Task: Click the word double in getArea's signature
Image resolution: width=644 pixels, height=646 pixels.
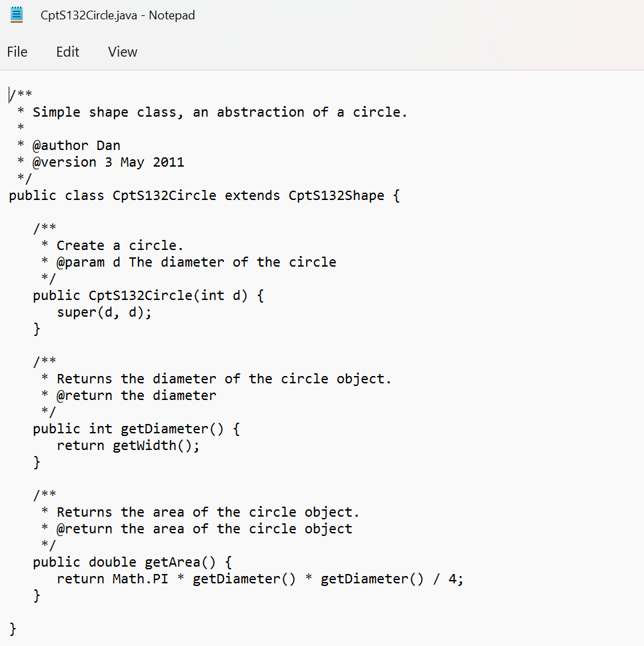Action: [x=113, y=562]
